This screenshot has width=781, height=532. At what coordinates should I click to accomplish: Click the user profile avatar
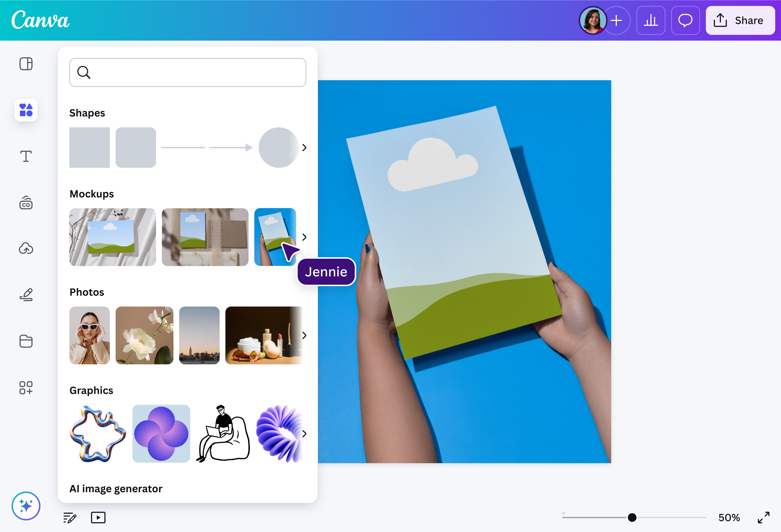(x=592, y=20)
